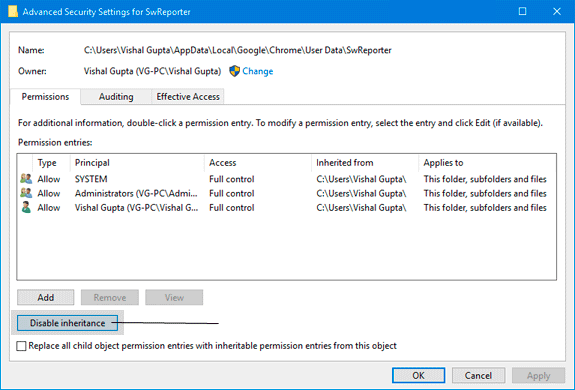Click the shield icon beside Change
Screen dimensions: 575x390
point(234,71)
